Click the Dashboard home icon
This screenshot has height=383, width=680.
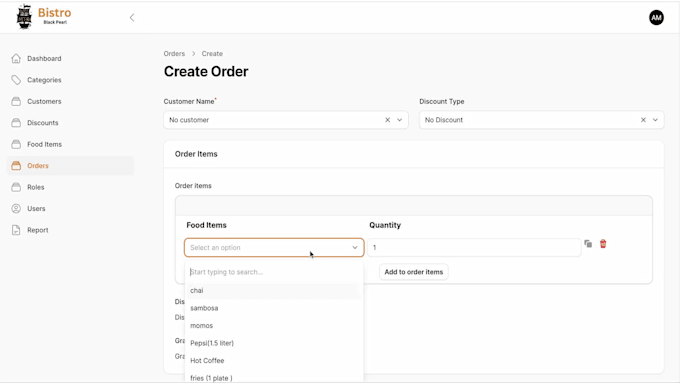tap(16, 58)
